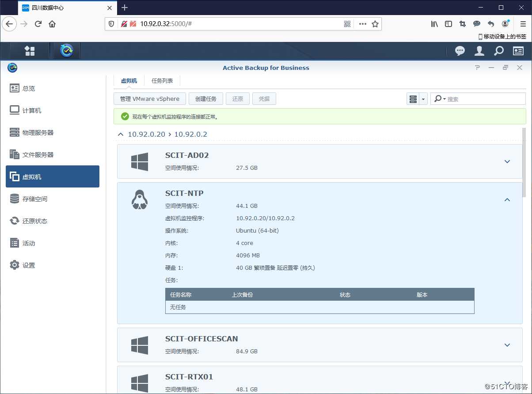The width and height of the screenshot is (532, 394).
Task: Open the 还原状态 section
Action: pos(53,221)
